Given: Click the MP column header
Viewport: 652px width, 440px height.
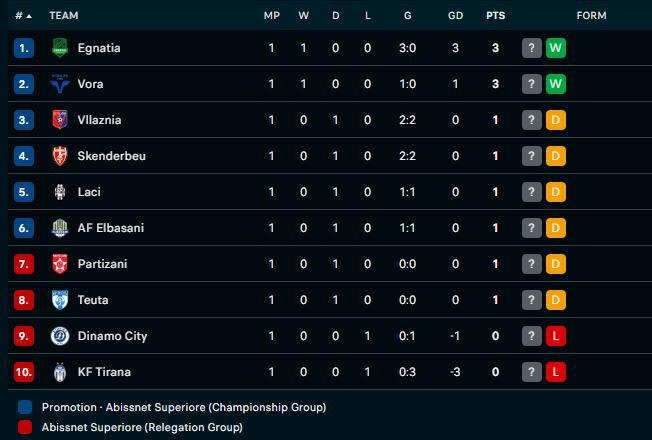Looking at the screenshot, I should 272,16.
